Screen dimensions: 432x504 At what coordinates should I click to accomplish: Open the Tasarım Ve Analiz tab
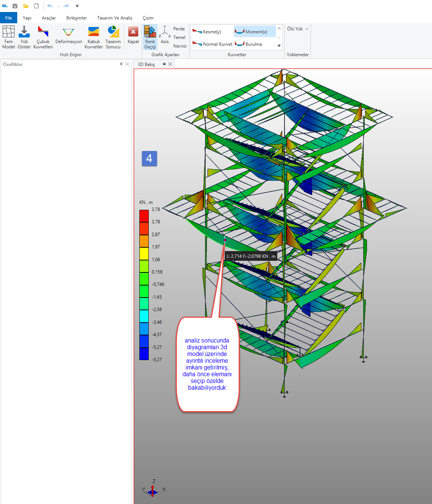pyautogui.click(x=115, y=18)
